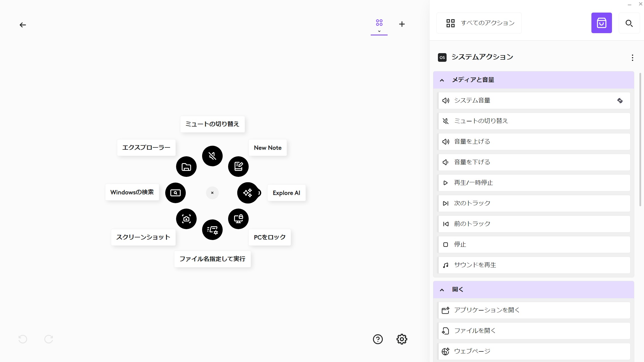Click the actions panel vertical scrollbar

coord(640,139)
